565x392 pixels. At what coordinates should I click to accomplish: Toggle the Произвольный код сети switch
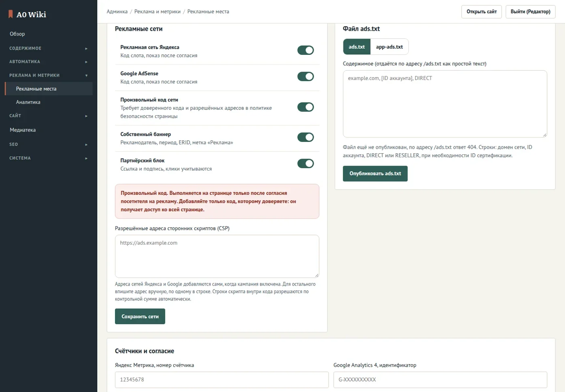pos(306,107)
